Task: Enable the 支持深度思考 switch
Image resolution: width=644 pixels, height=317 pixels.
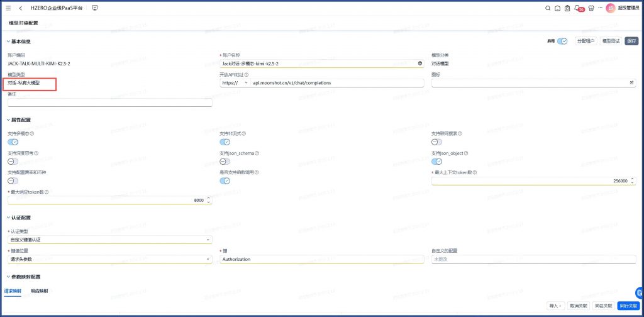Action: [x=13, y=162]
